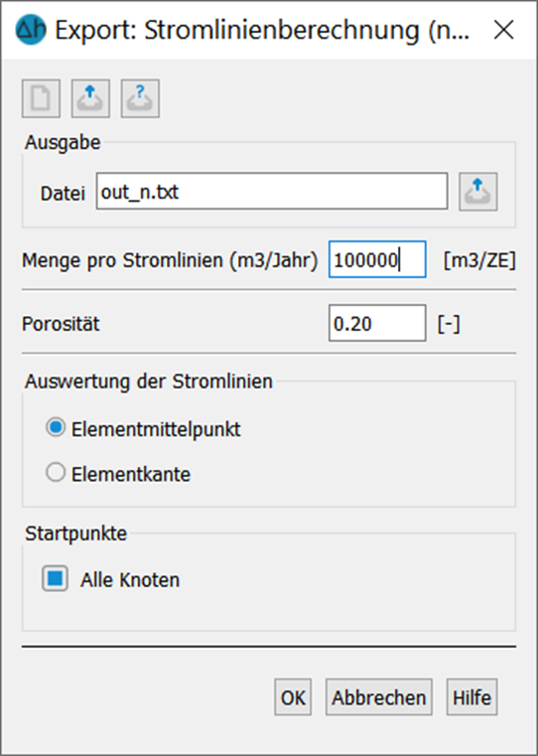538x756 pixels.
Task: Click the Δh application icon in title bar
Action: tap(31, 30)
